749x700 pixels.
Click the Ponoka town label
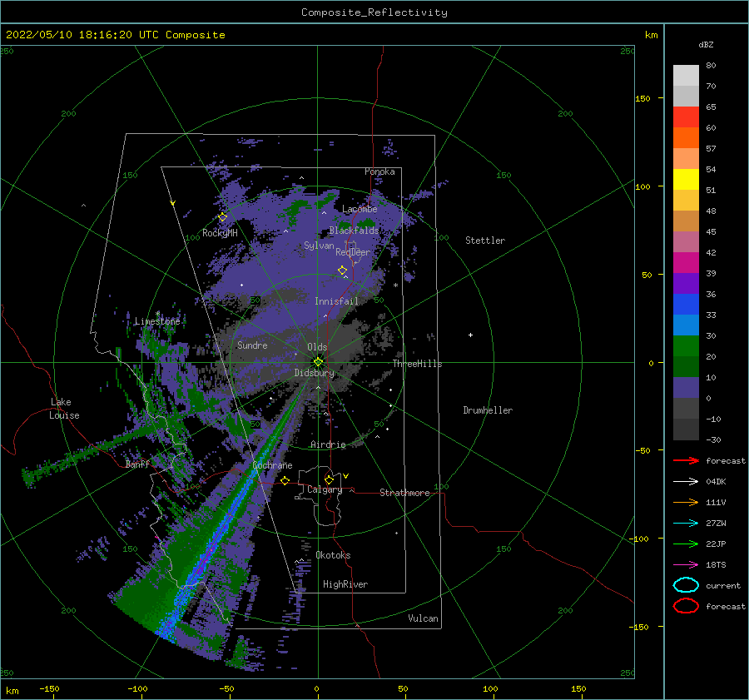coord(379,171)
